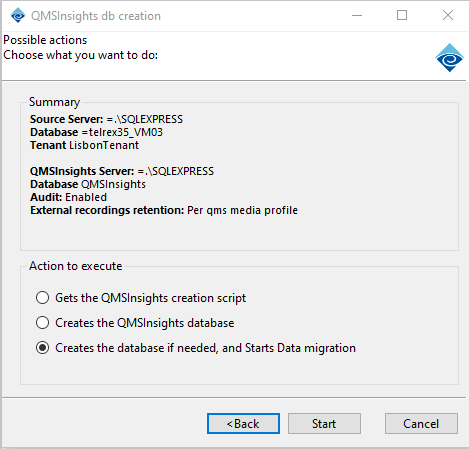The height and width of the screenshot is (449, 469).
Task: Click the 'Summary' group label
Action: [54, 102]
